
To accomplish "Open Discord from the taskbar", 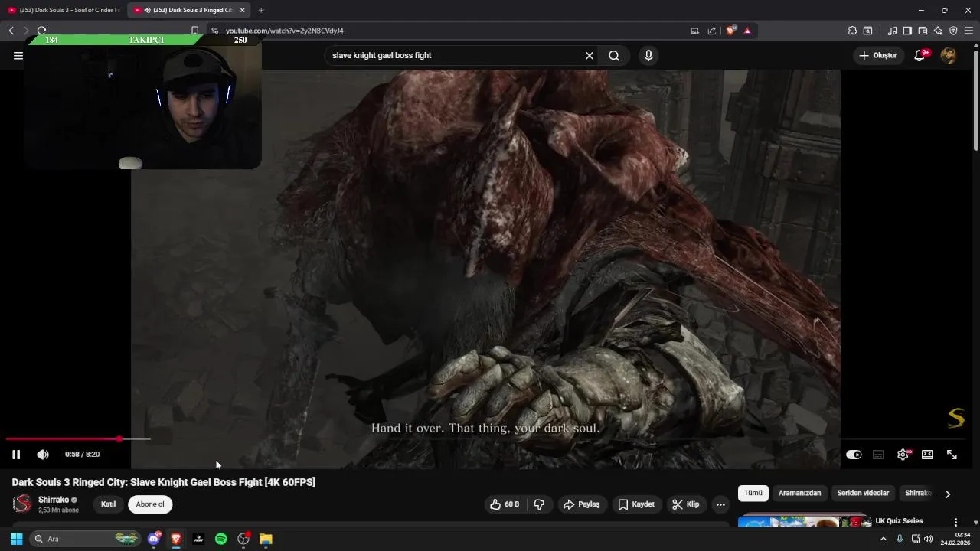I will point(154,539).
